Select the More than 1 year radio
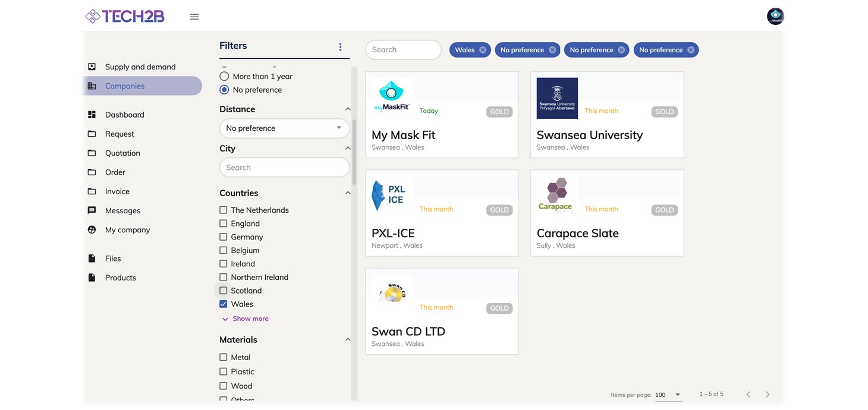The image size is (868, 410). coord(224,77)
